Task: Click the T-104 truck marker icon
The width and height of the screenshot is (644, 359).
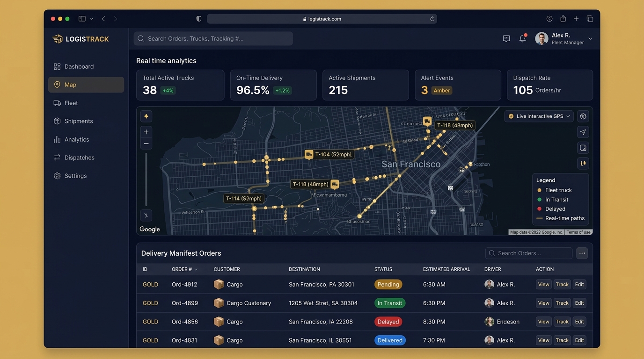Action: (x=308, y=154)
